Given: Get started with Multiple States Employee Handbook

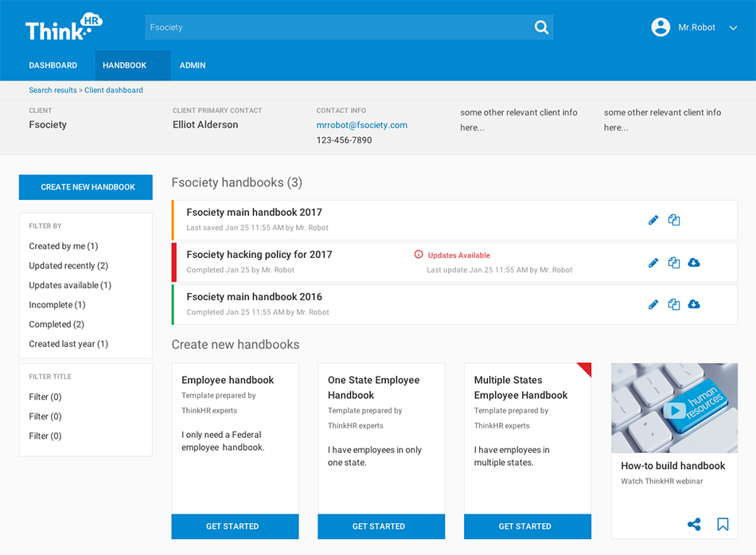Looking at the screenshot, I should point(528,526).
